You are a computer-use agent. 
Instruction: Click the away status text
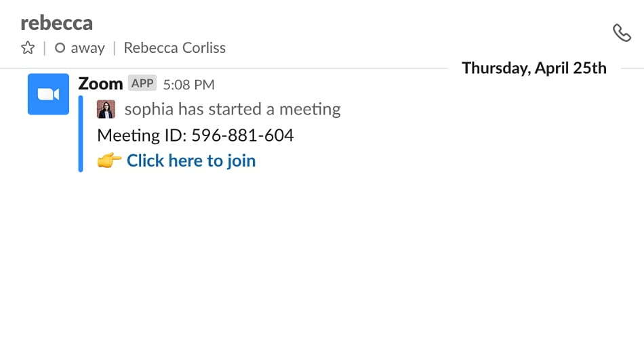click(88, 48)
